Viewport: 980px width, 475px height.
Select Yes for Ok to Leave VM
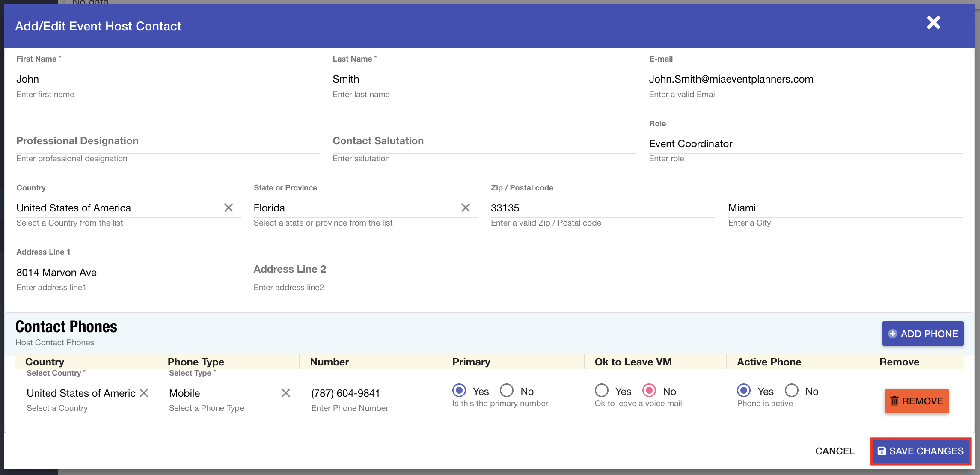[602, 390]
